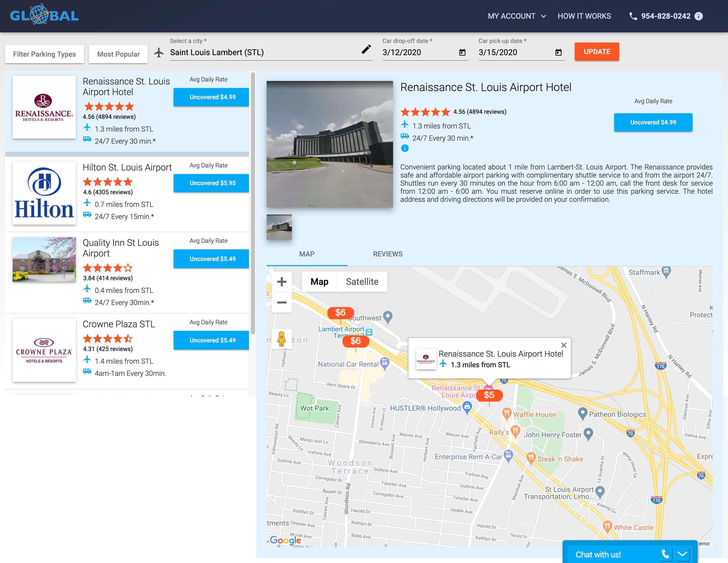Click the Quality Inn St Louis Airport title

coord(121,248)
